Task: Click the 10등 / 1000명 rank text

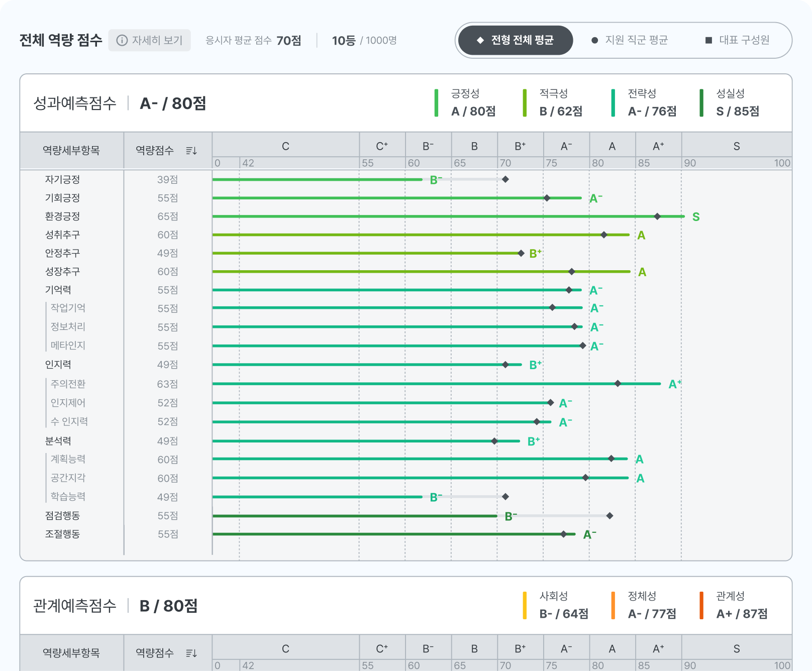Action: coord(364,40)
